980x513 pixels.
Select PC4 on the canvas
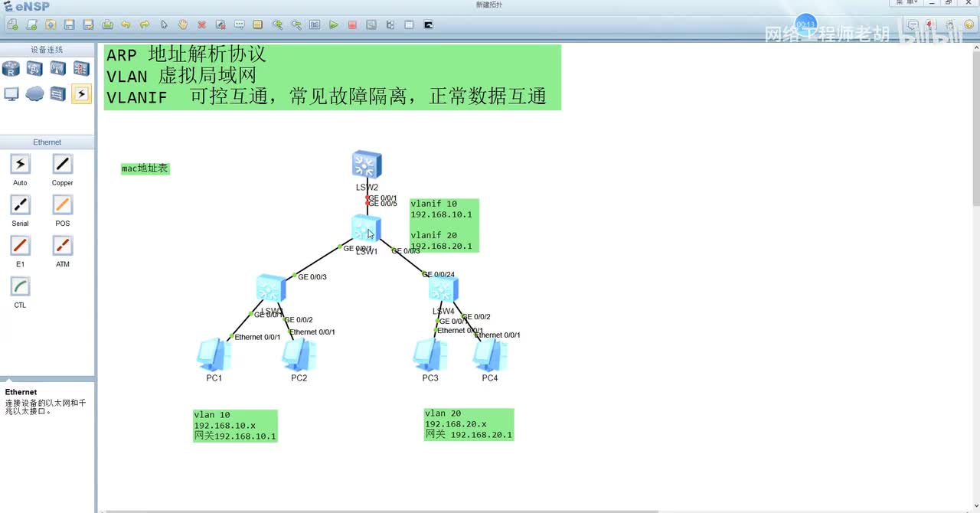490,355
